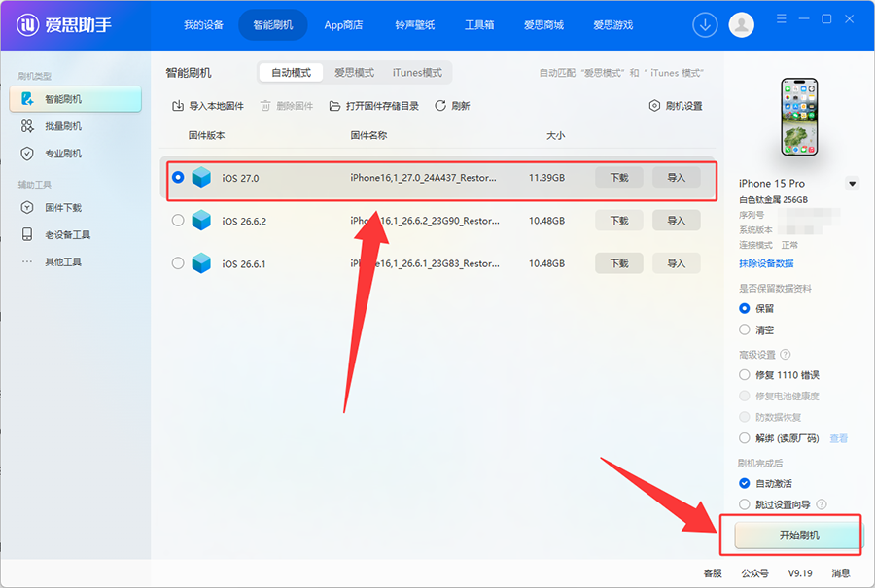Viewport: 875px width, 588px height.
Task: Click the 11.39GB size value
Action: (x=546, y=178)
